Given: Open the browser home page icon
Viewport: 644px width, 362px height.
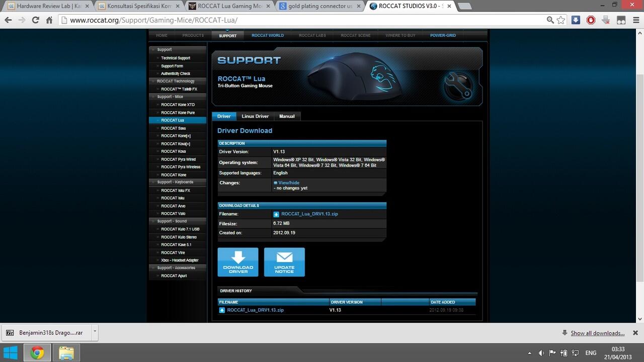Looking at the screenshot, I should coord(49,20).
